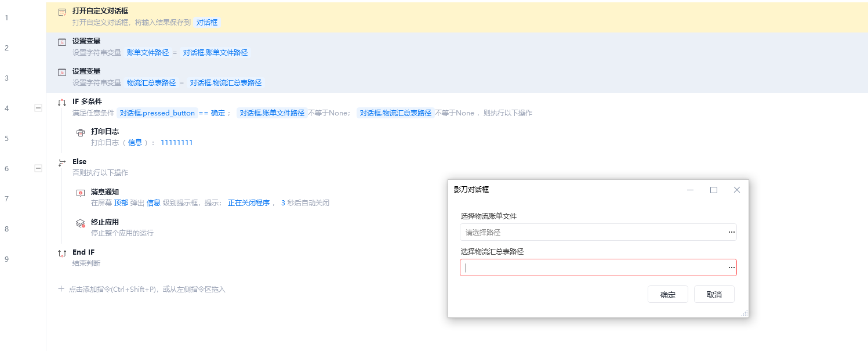This screenshot has width=868, height=351.
Task: Browse for 物流账单文件 with the ellipsis button
Action: 732,232
